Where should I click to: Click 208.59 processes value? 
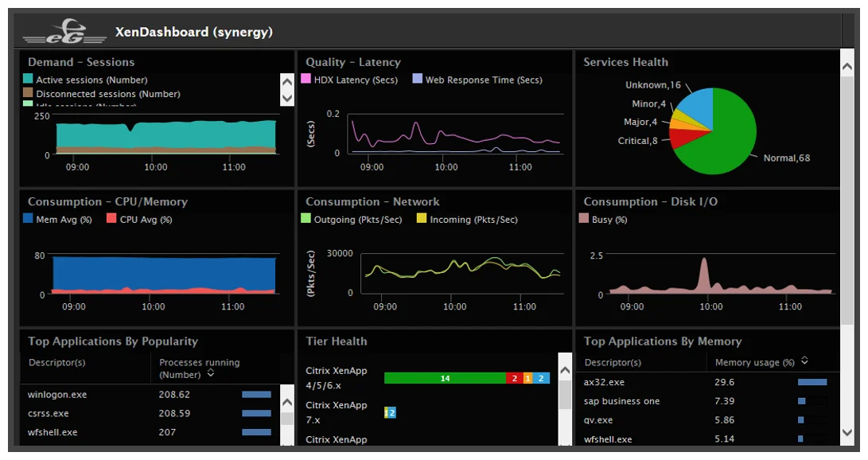point(174,414)
